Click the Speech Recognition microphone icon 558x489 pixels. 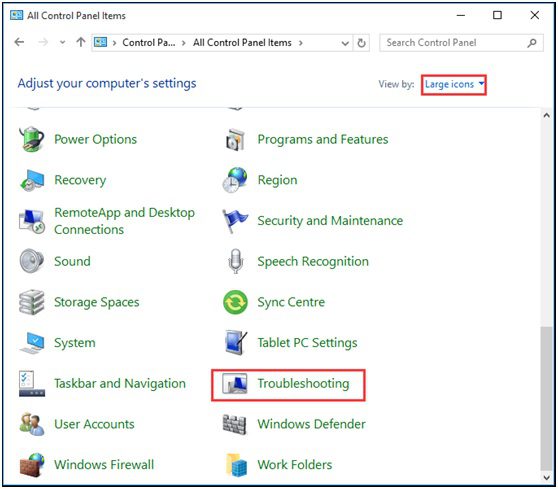pos(235,261)
